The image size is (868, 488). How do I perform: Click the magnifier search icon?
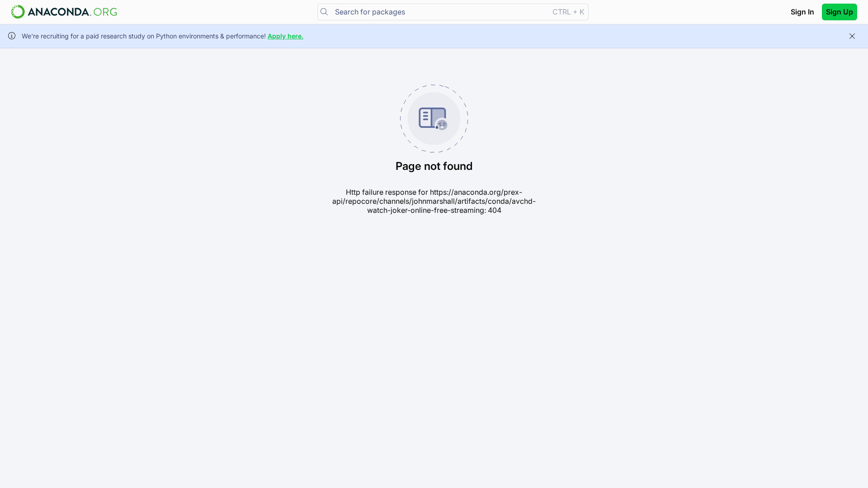pos(324,12)
